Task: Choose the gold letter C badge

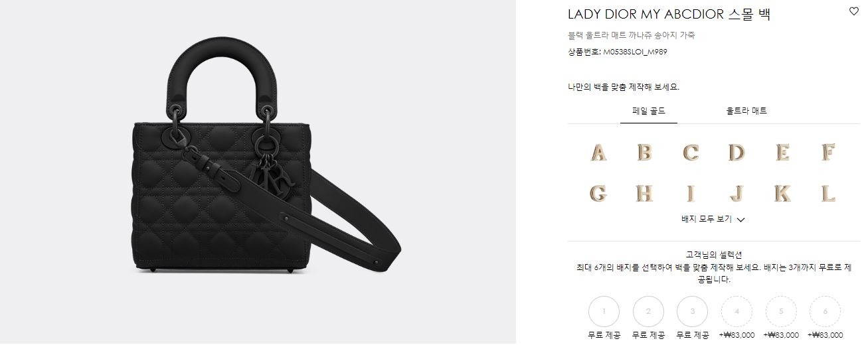Action: pyautogui.click(x=691, y=153)
